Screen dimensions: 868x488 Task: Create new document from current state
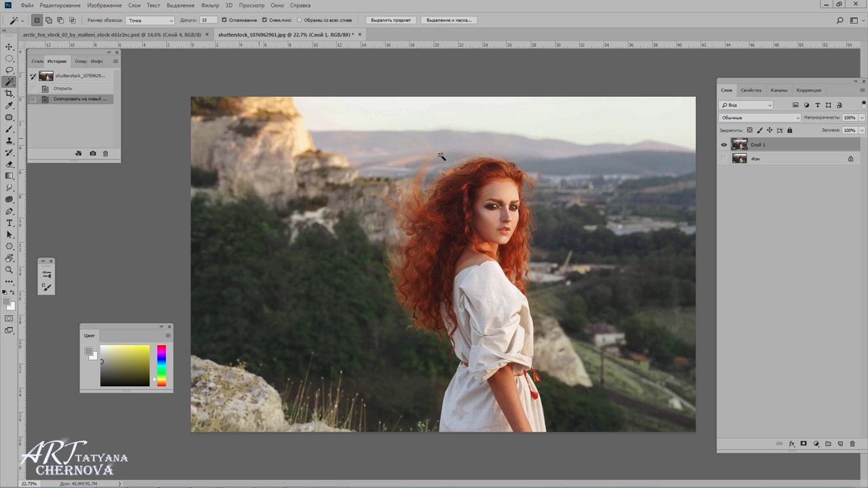pyautogui.click(x=78, y=154)
